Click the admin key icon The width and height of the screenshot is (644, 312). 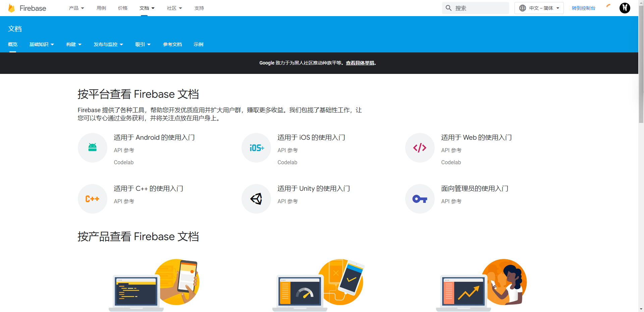[x=420, y=199]
